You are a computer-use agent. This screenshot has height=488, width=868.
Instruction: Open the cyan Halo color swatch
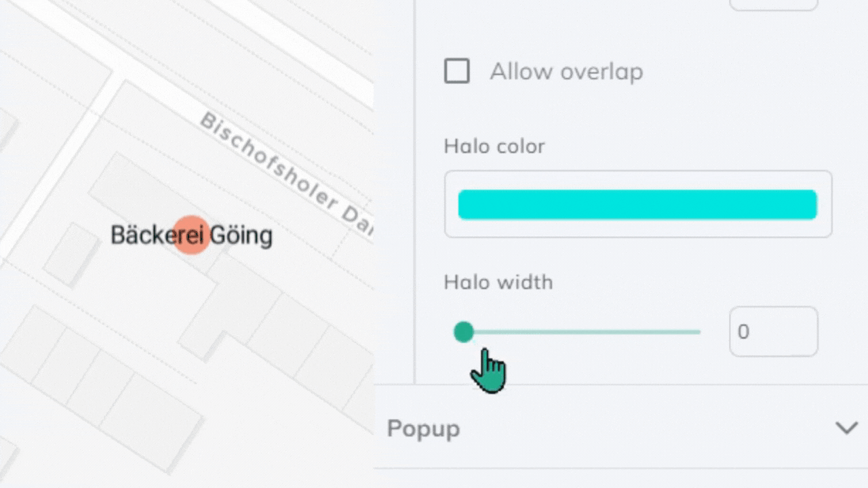pyautogui.click(x=637, y=205)
